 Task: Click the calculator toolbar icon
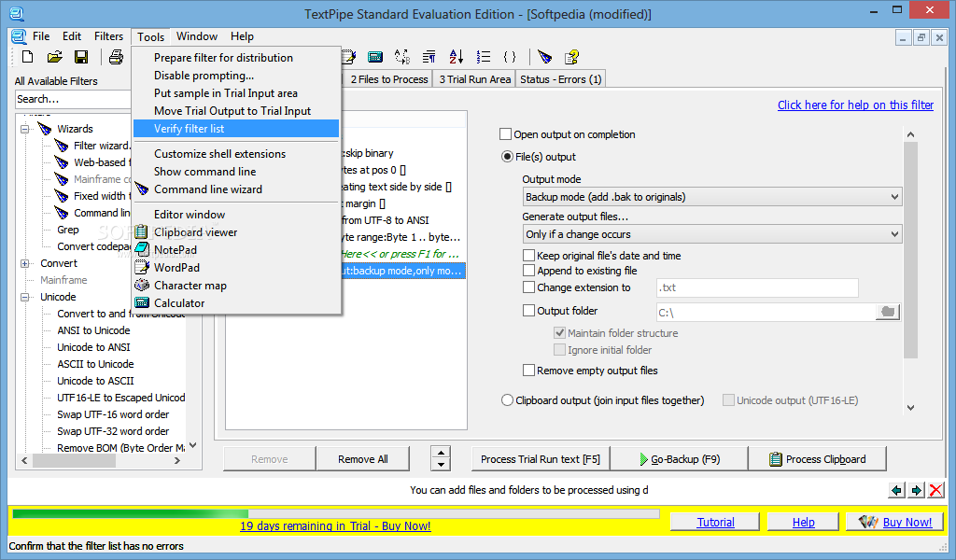(375, 57)
